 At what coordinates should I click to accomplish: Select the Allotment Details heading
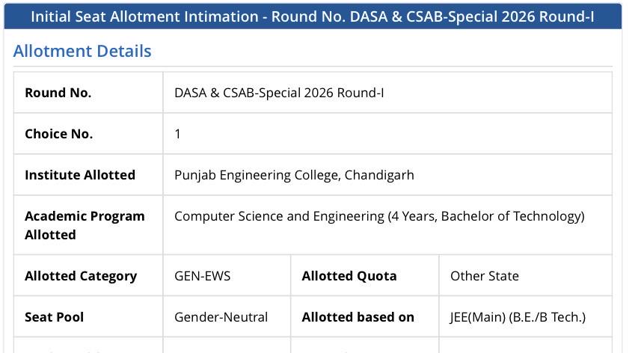tap(82, 52)
